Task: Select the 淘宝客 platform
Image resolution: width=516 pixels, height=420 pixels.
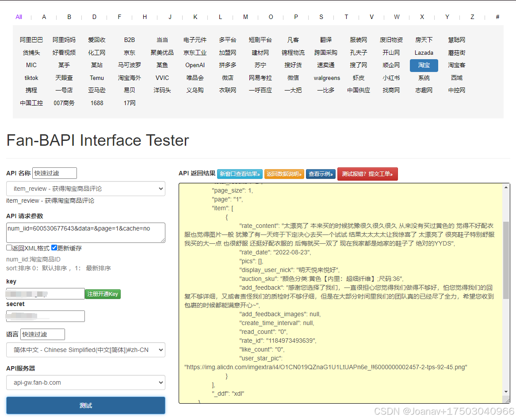Action: 456,65
